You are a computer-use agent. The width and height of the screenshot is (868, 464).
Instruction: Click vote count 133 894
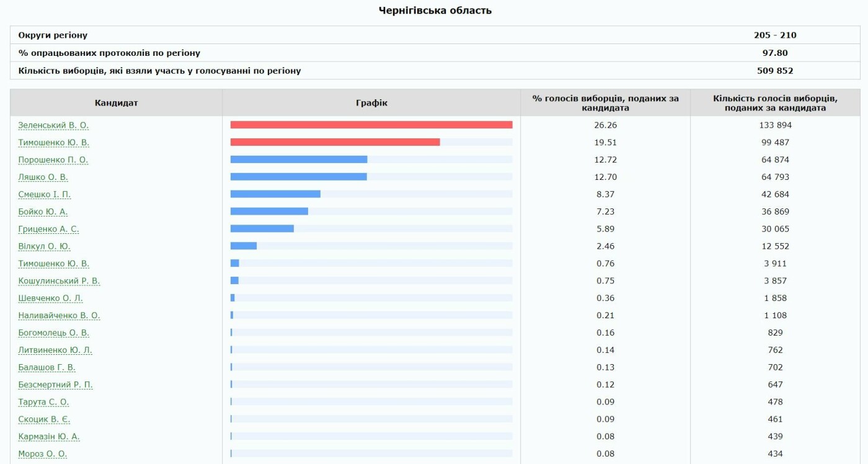click(x=775, y=125)
